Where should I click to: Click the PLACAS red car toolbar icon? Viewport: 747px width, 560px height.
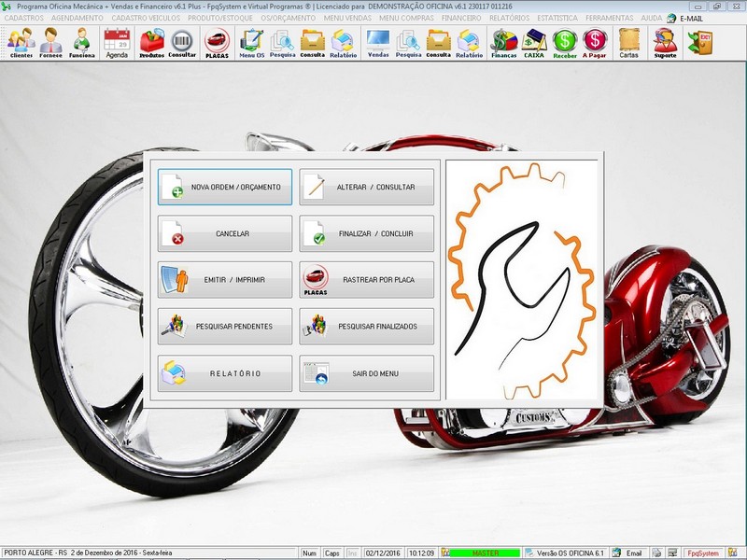(x=218, y=43)
